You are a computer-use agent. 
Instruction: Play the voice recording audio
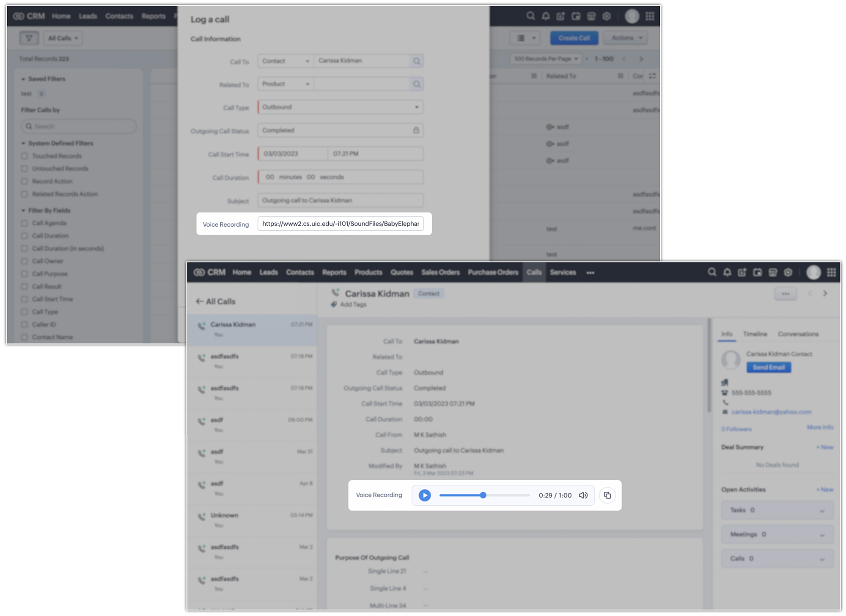425,495
